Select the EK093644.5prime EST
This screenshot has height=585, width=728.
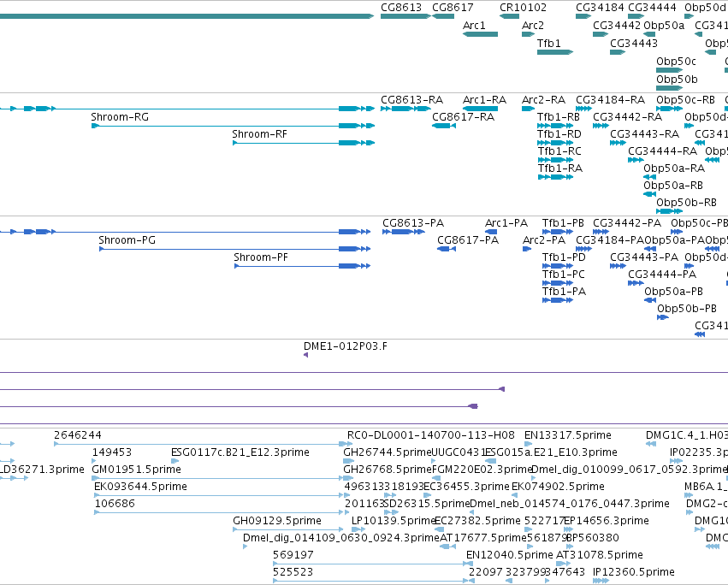coord(222,495)
